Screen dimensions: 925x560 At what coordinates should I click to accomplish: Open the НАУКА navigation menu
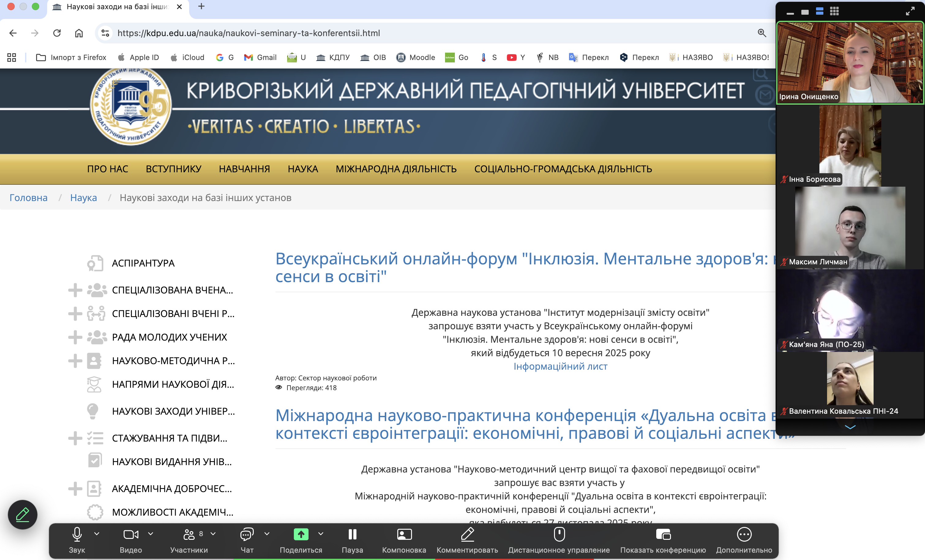303,169
